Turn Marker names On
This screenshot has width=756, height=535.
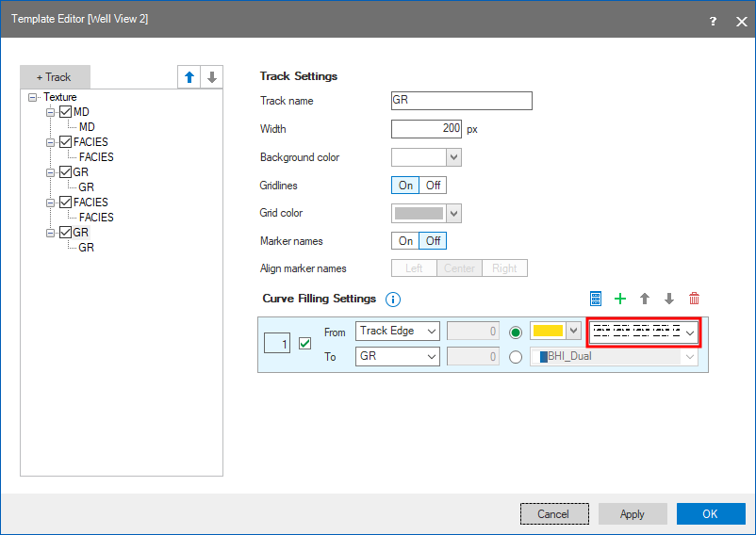pyautogui.click(x=405, y=241)
